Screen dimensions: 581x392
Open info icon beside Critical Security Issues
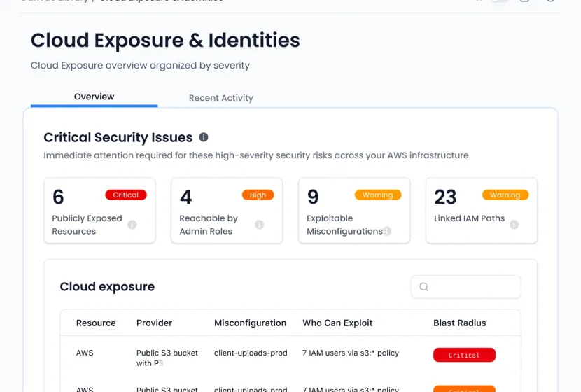tap(204, 137)
